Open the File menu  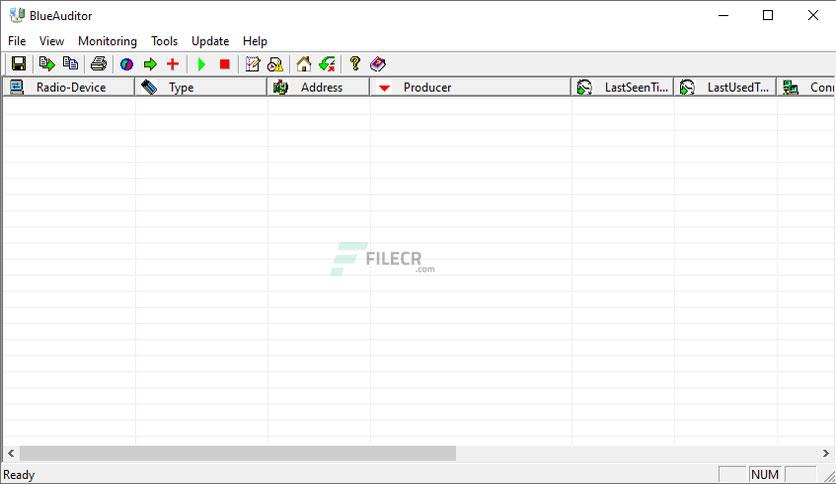tap(17, 41)
